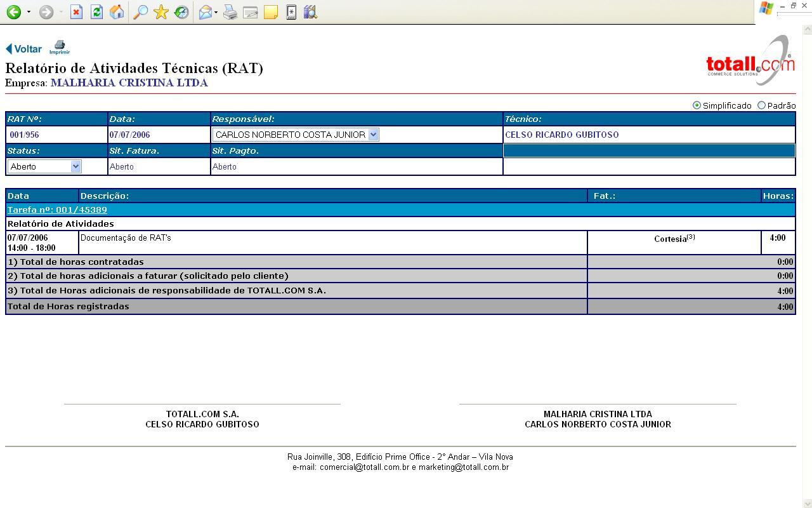812x508 pixels.
Task: Select the Padrão radio option
Action: [x=761, y=105]
